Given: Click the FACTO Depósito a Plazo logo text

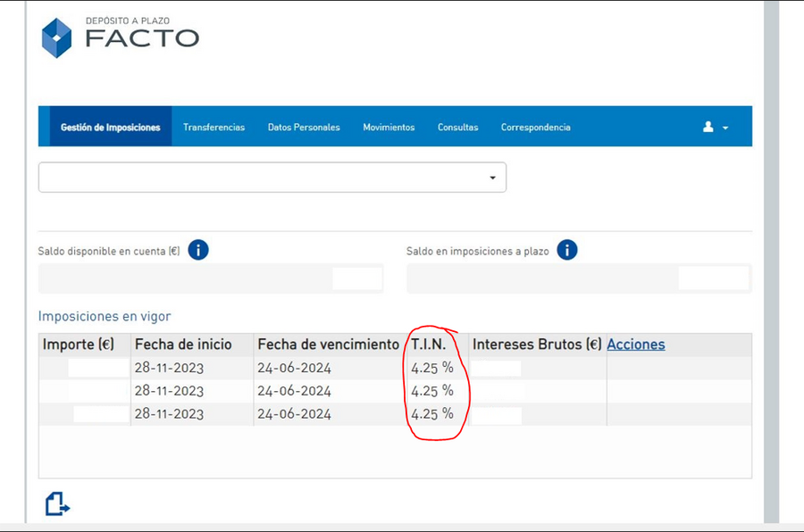Looking at the screenshot, I should point(142,33).
